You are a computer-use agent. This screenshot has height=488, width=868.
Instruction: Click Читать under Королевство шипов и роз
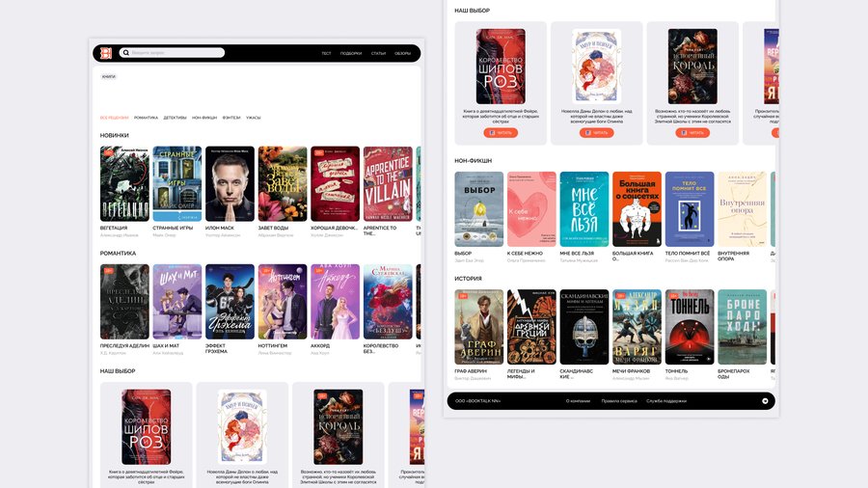click(x=501, y=133)
